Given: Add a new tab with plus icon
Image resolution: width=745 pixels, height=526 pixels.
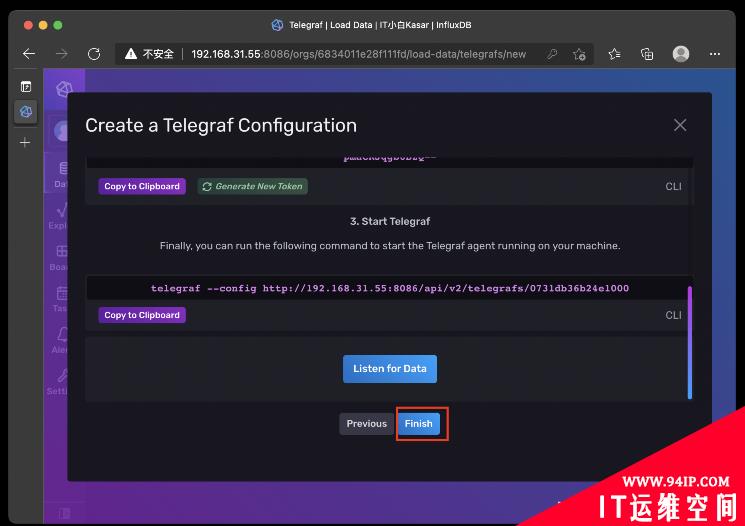Looking at the screenshot, I should (x=25, y=142).
